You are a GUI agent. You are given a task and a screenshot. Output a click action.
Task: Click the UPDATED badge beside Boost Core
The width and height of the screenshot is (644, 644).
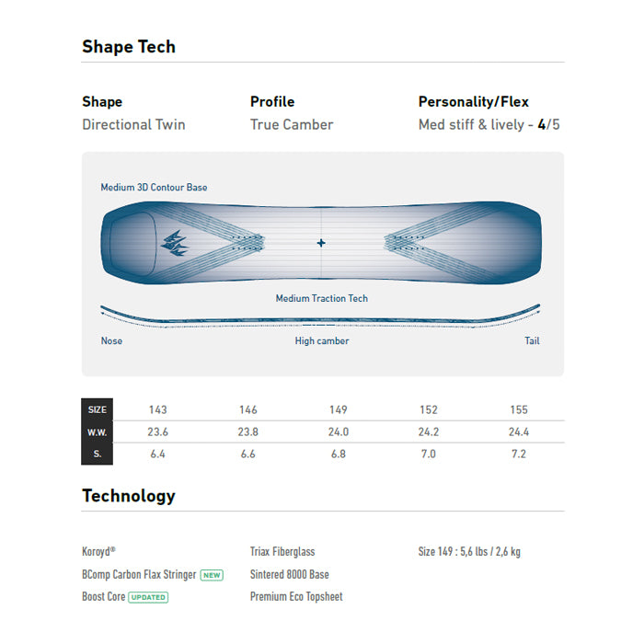(x=148, y=597)
